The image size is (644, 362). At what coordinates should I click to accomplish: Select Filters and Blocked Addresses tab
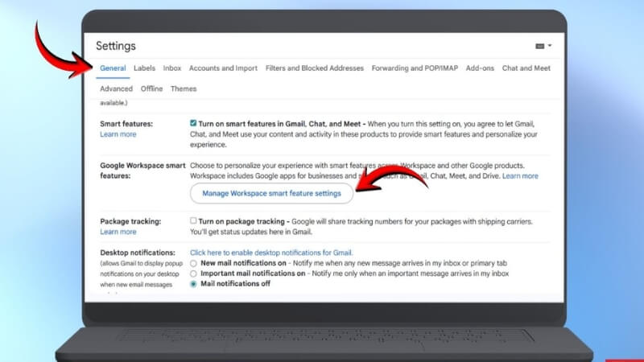tap(315, 68)
